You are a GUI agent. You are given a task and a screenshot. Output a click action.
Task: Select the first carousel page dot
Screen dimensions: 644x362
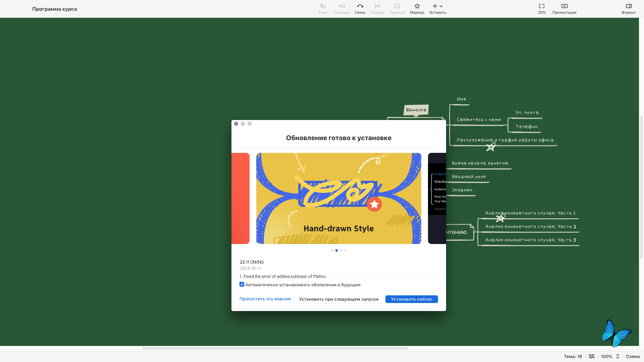point(332,250)
